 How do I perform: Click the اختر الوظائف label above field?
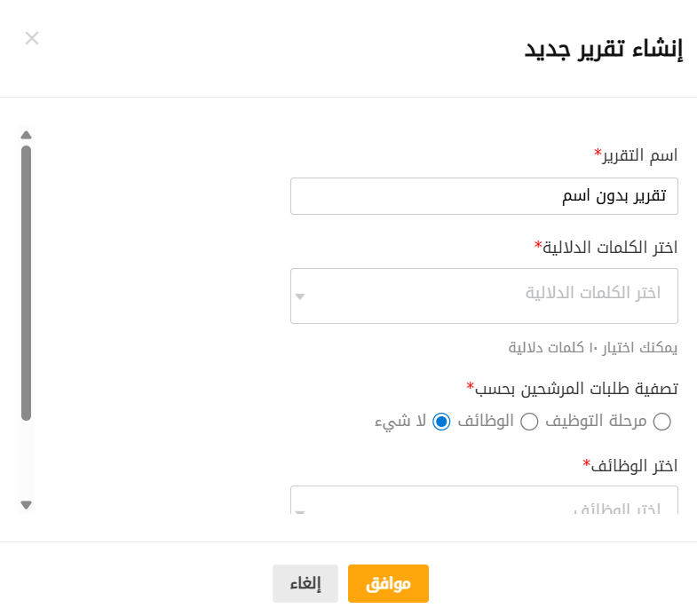[630, 464]
